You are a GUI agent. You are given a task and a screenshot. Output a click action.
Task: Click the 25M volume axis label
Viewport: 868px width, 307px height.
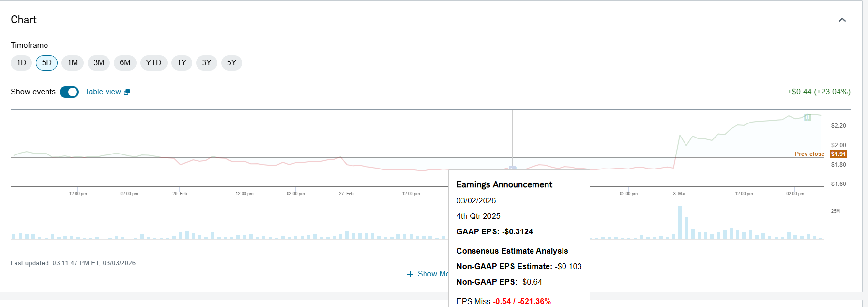[836, 211]
